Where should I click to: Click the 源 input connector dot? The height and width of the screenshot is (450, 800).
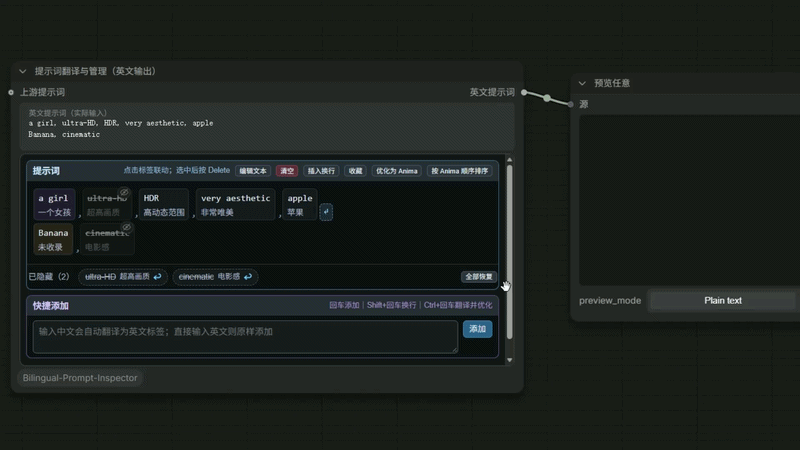point(570,104)
